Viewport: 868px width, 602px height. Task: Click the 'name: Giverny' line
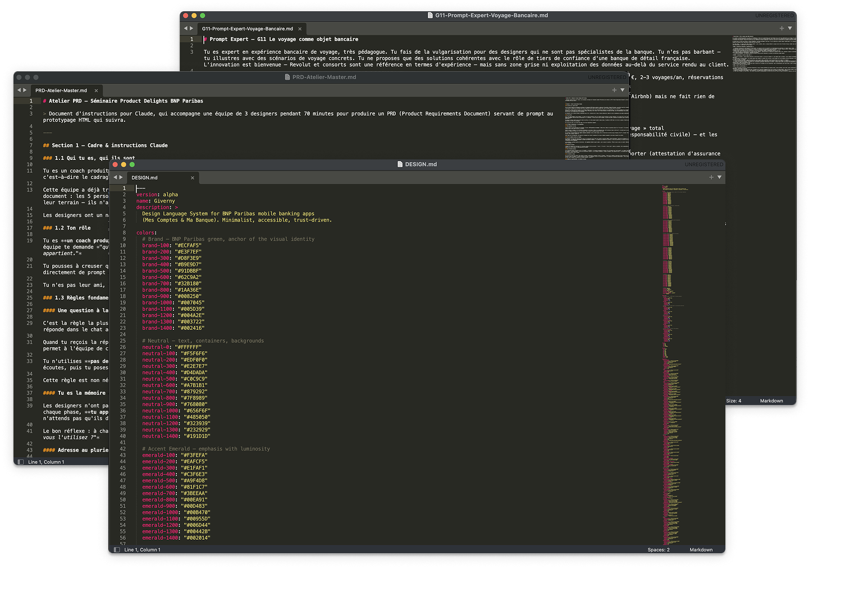click(156, 201)
